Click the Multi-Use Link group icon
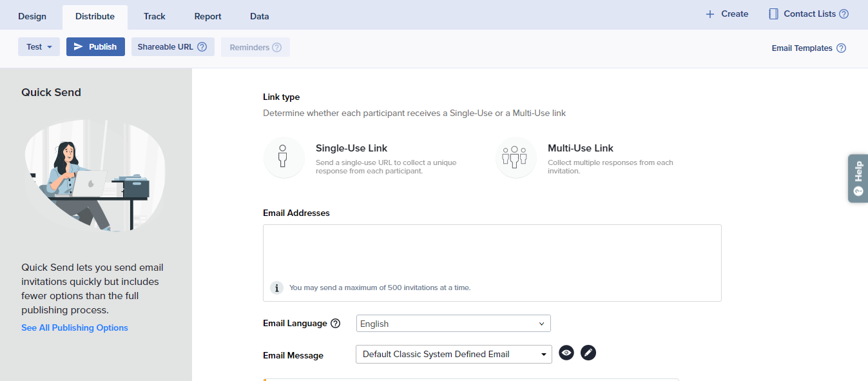Screen dimensions: 868x381 coord(516,157)
